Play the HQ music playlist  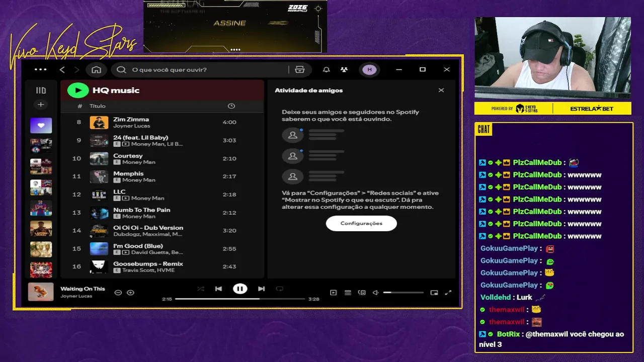[78, 90]
